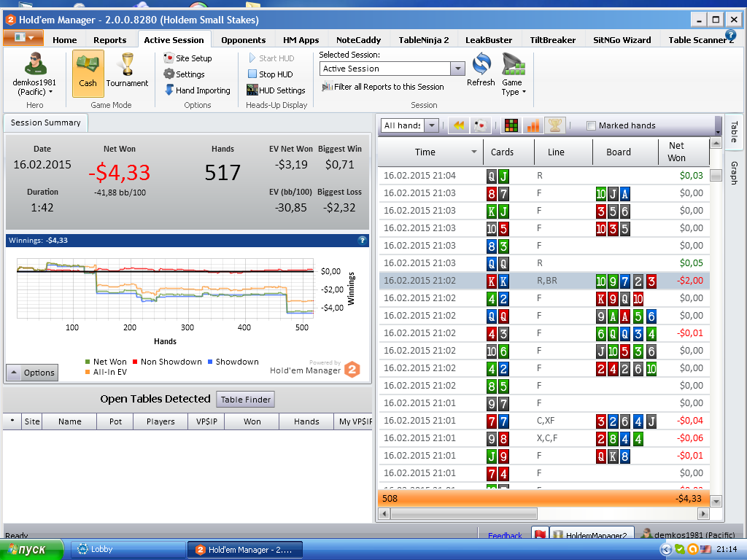747x560 pixels.
Task: Toggle the Marked hands checkbox
Action: (591, 125)
